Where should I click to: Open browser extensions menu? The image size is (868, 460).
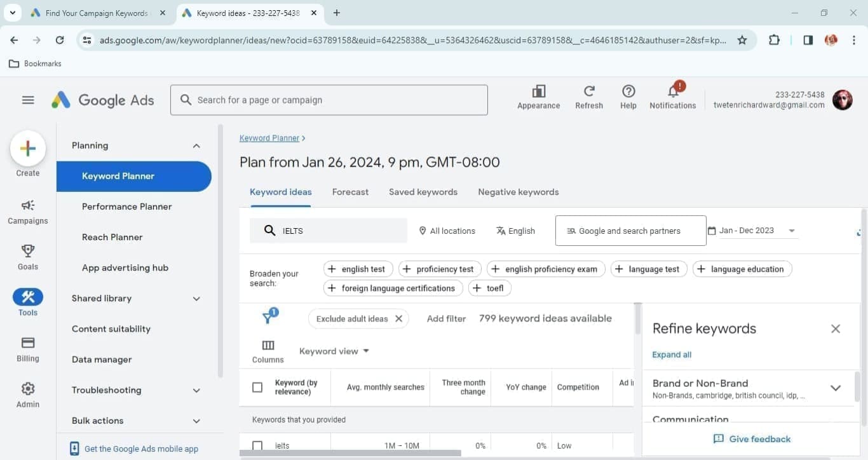click(x=774, y=40)
